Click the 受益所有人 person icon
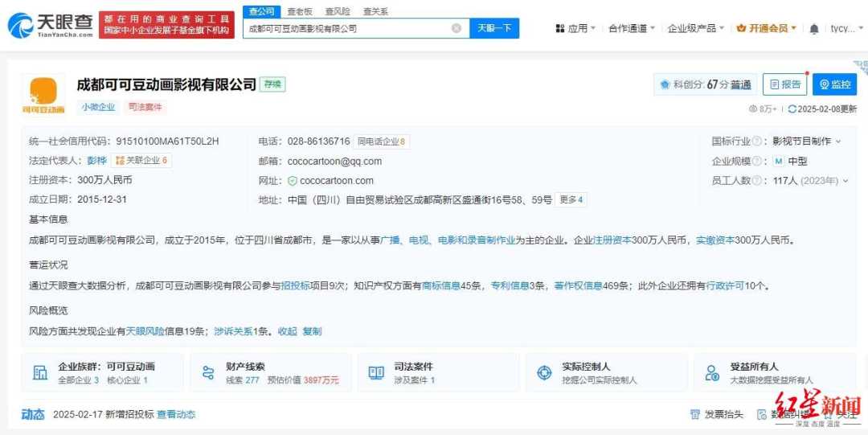The height and width of the screenshot is (435, 868). click(712, 372)
